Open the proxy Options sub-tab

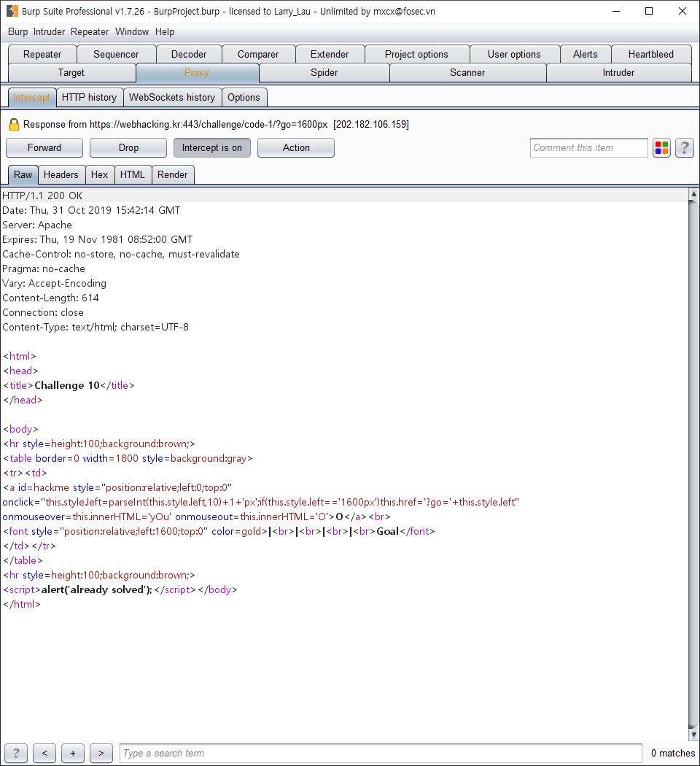click(x=244, y=98)
